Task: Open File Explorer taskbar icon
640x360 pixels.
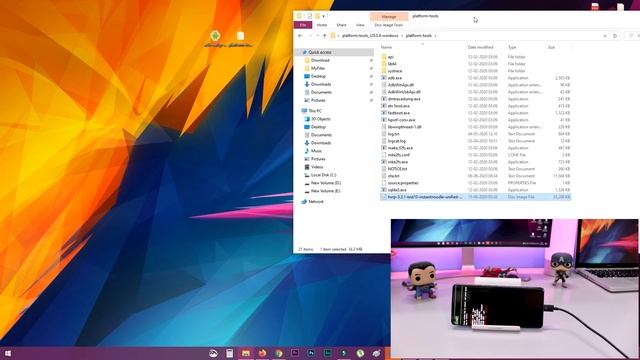Action: (x=246, y=353)
